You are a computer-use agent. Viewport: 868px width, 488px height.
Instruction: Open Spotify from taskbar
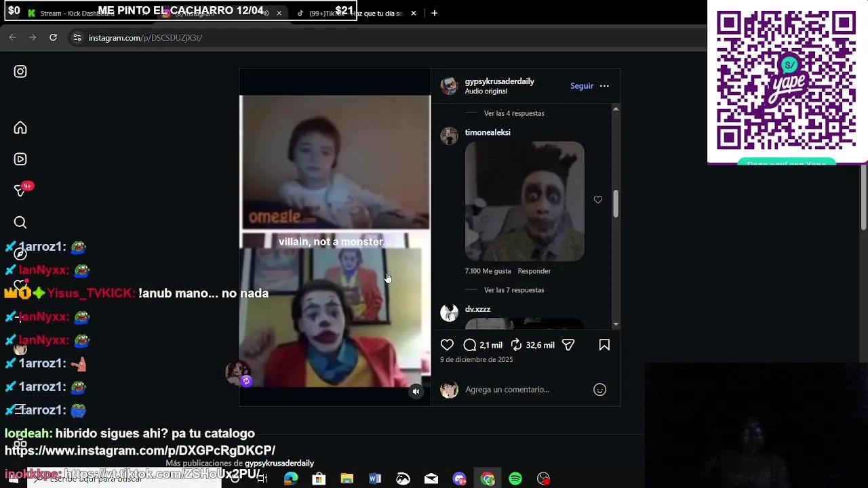pos(515,479)
